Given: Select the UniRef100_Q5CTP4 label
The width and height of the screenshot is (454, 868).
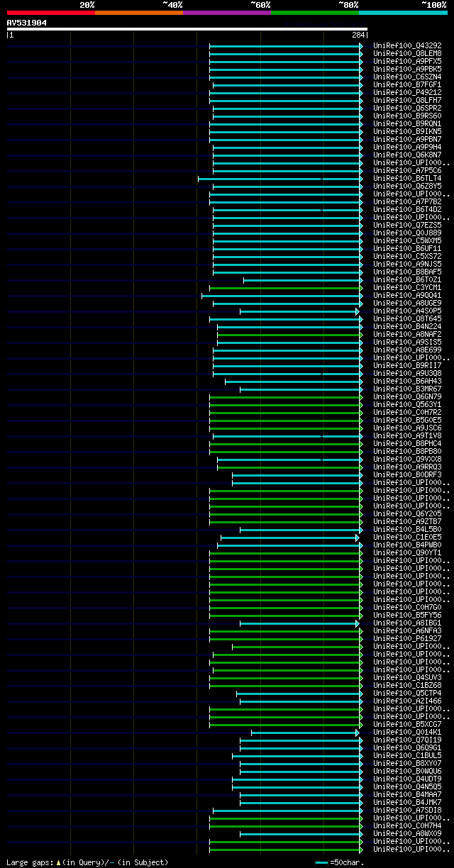Looking at the screenshot, I should 407,693.
